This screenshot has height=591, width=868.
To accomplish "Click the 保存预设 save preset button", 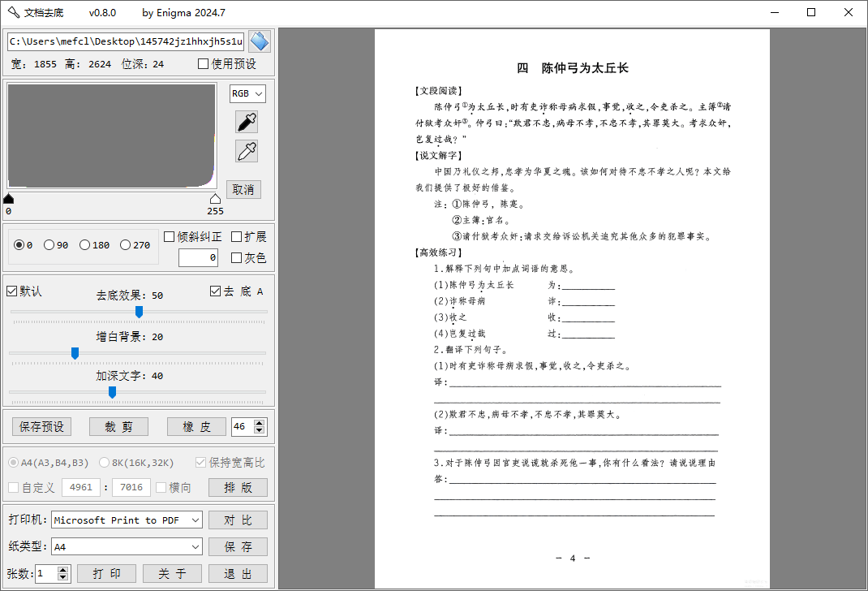I will click(x=41, y=426).
